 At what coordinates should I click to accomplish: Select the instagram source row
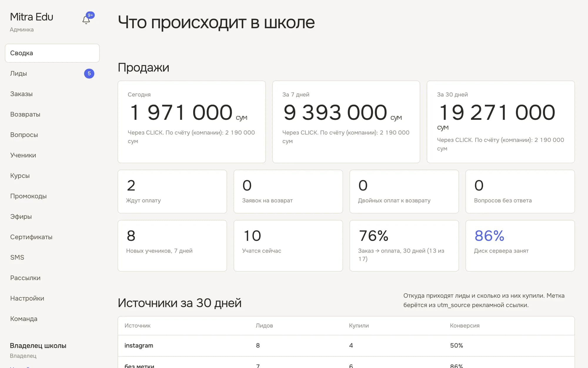click(x=346, y=346)
